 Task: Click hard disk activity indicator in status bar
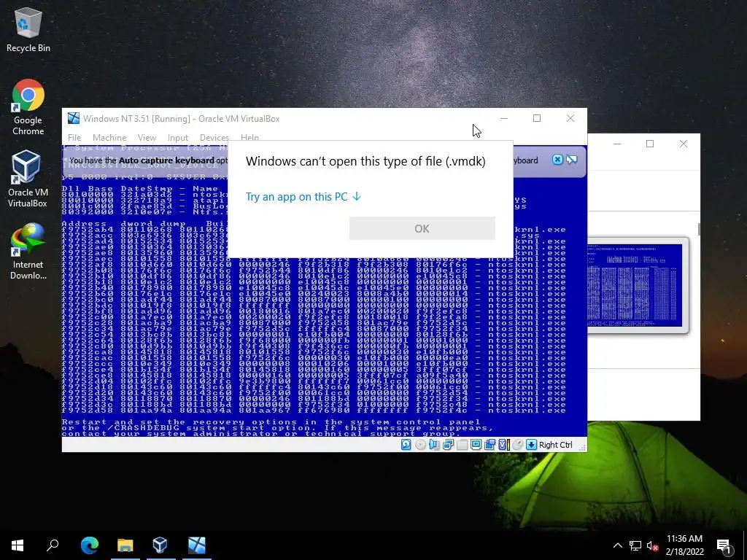[406, 445]
